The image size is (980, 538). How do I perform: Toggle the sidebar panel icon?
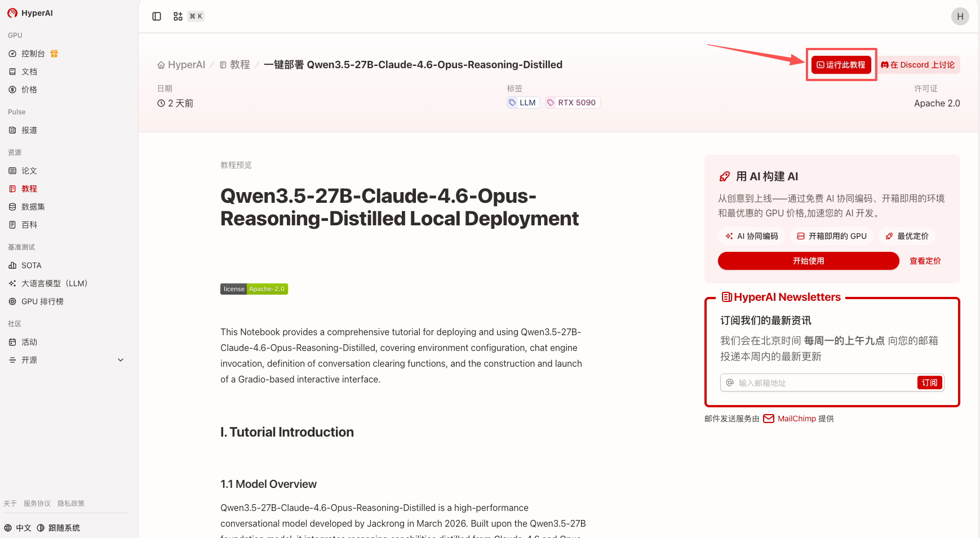157,16
